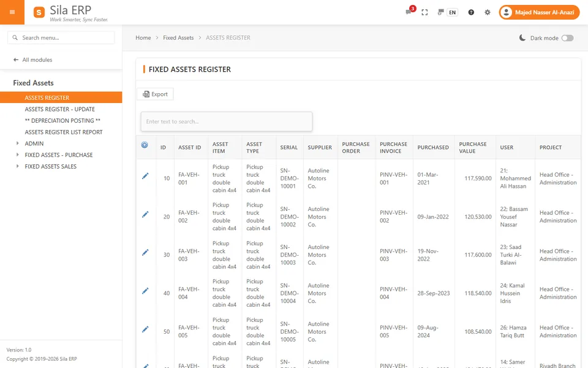This screenshot has width=588, height=368.
Task: Edit asset FA-VEH-002 with pencil icon
Action: pos(145,215)
